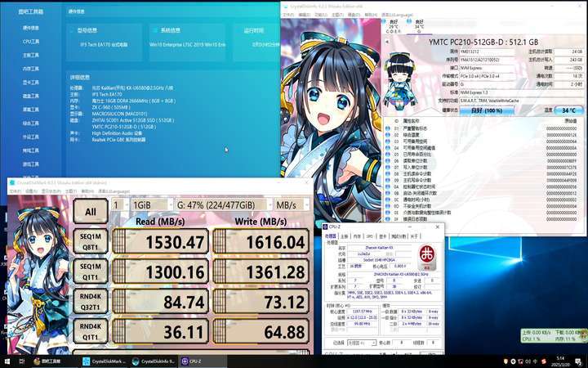
Task: Select the 29 °C C: D: E: F: disk tab
Action: (393, 26)
